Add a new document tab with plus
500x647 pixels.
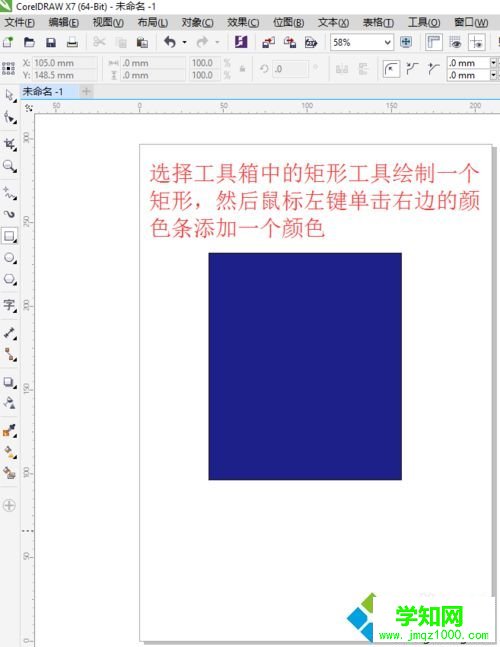[86, 91]
